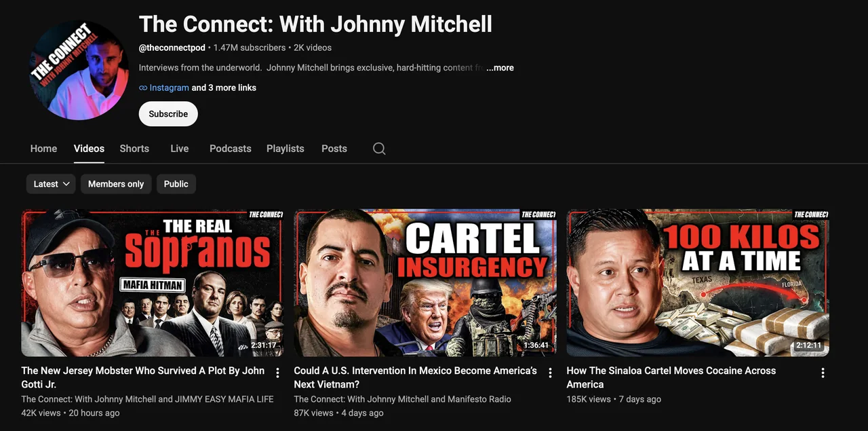Click the 2:12:11 duration badge
Screen dimensions: 868x431
[x=809, y=345]
